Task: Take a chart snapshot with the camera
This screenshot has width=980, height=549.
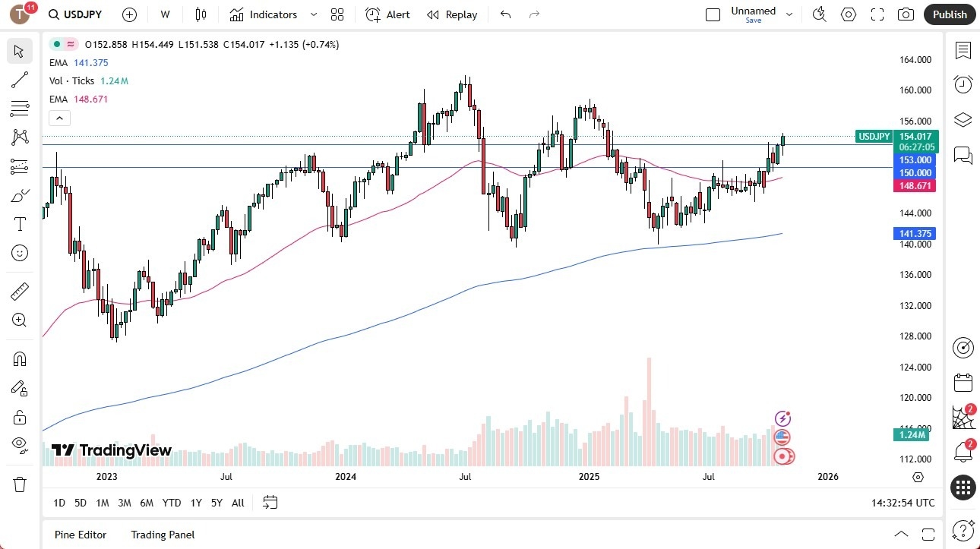Action: (906, 14)
